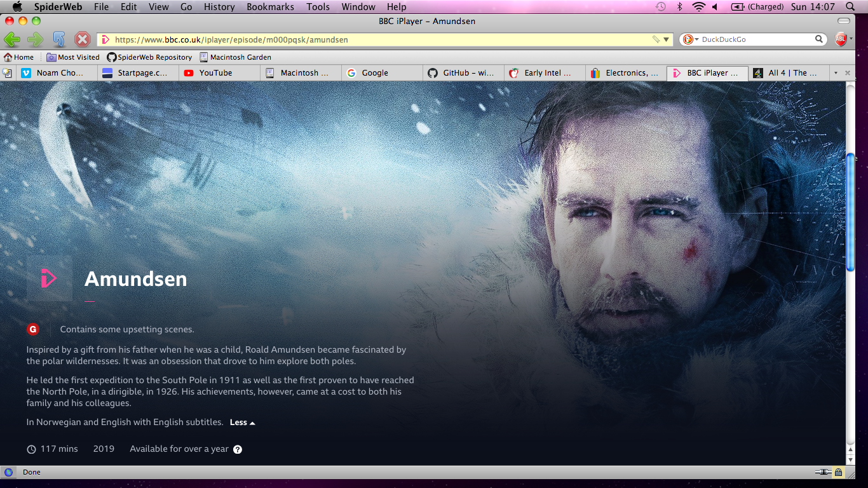Switch to the Early Intel … tab
Screen dimensions: 868x488
[x=545, y=73]
